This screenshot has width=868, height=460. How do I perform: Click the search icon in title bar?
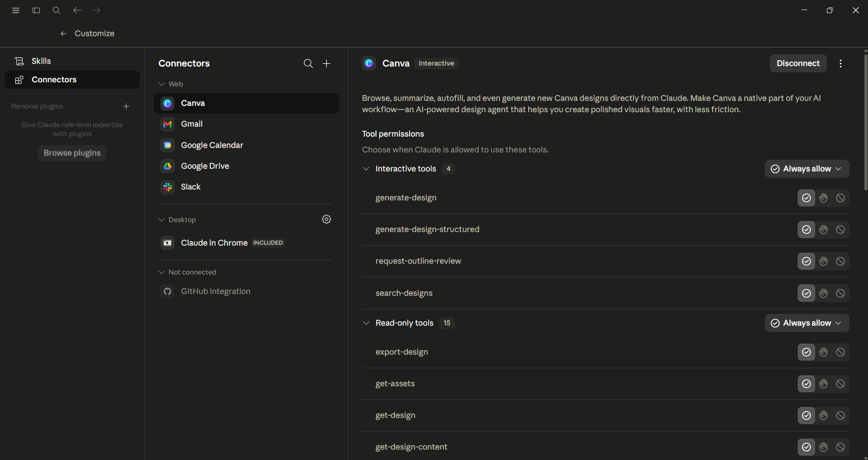[x=57, y=10]
